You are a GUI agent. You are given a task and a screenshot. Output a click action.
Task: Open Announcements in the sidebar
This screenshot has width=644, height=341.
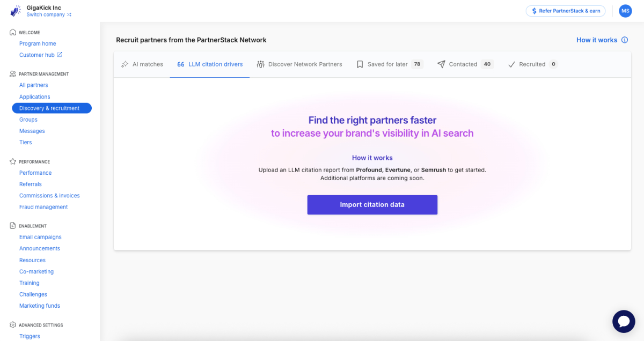coord(40,248)
